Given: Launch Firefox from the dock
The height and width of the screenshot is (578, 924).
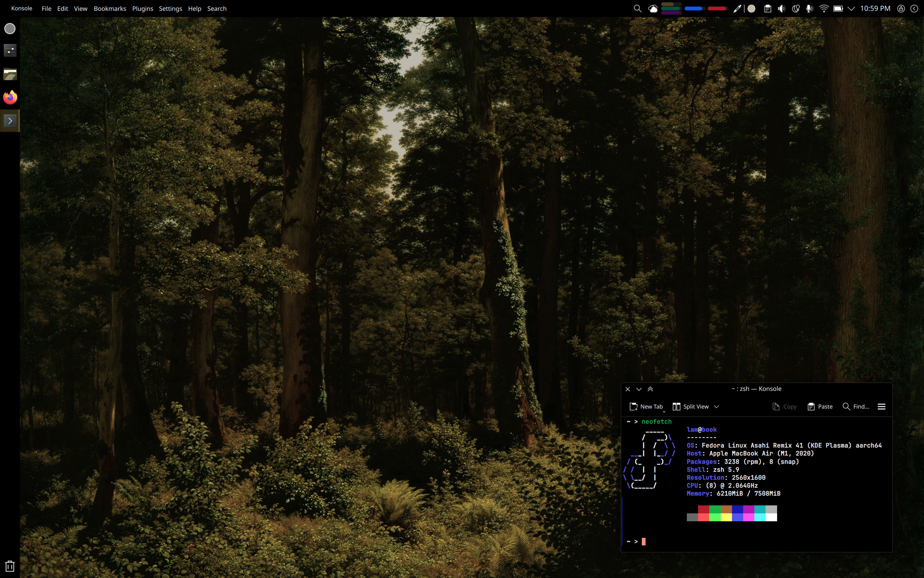Looking at the screenshot, I should 10,98.
